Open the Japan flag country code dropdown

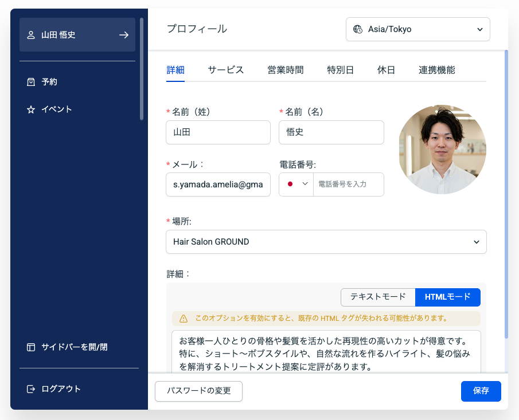click(x=297, y=184)
